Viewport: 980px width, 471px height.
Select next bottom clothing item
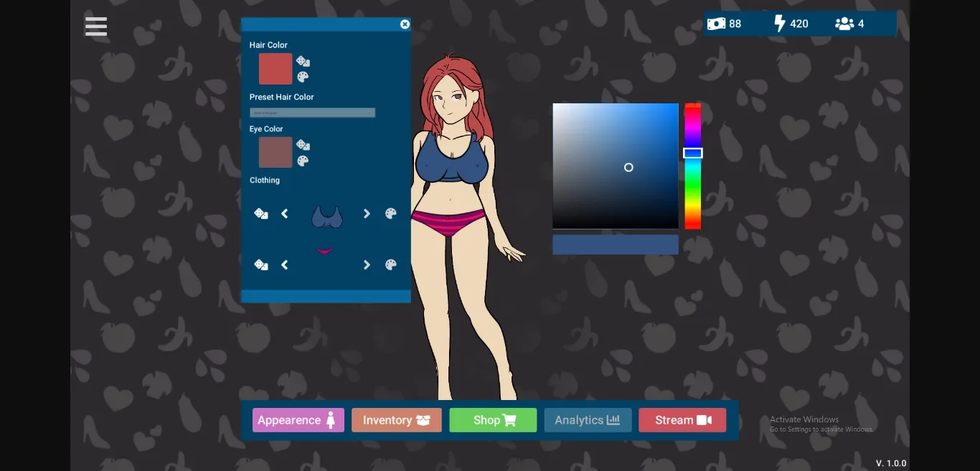367,265
